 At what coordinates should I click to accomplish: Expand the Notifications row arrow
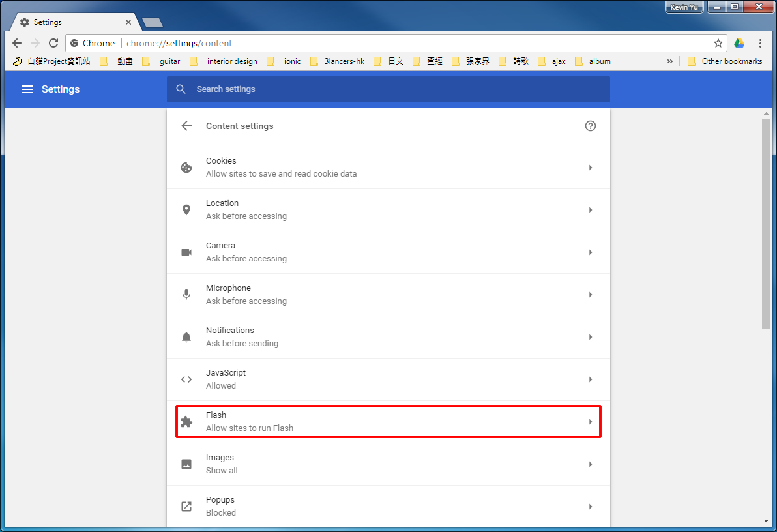(x=590, y=337)
